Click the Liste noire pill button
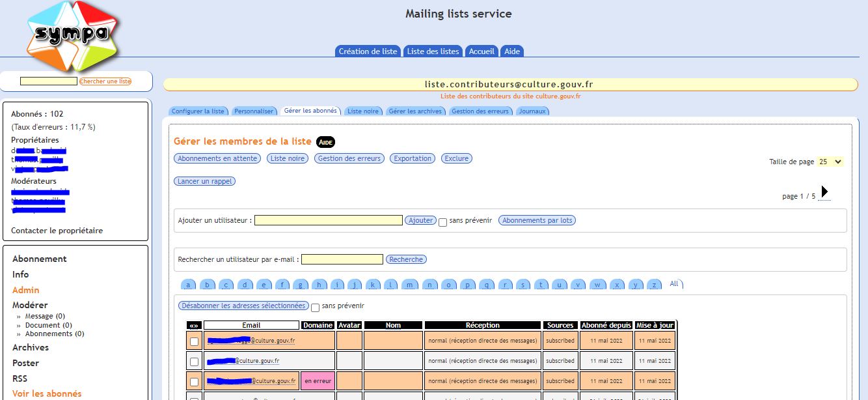Viewport: 868px width, 400px height. point(288,158)
